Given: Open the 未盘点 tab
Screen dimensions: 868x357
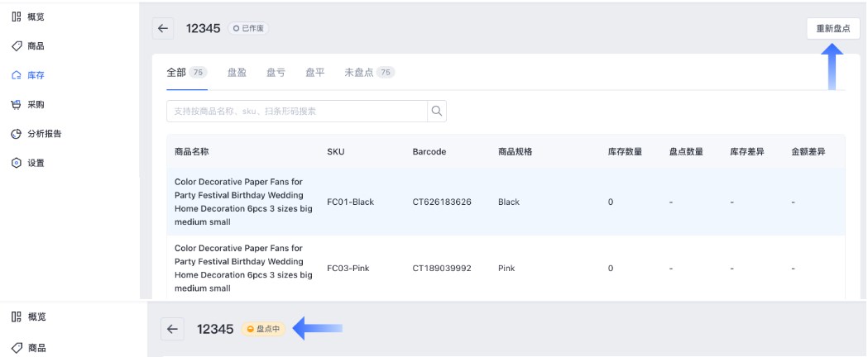Looking at the screenshot, I should click(369, 73).
